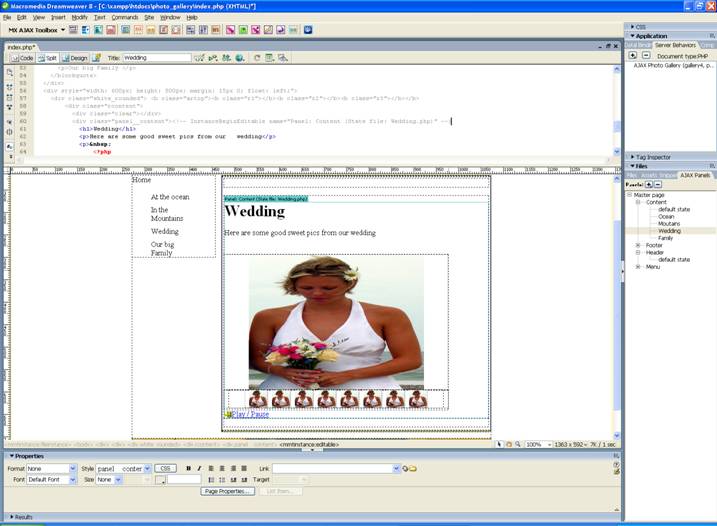Open the text color swatch
The height and width of the screenshot is (526, 717).
click(160, 480)
